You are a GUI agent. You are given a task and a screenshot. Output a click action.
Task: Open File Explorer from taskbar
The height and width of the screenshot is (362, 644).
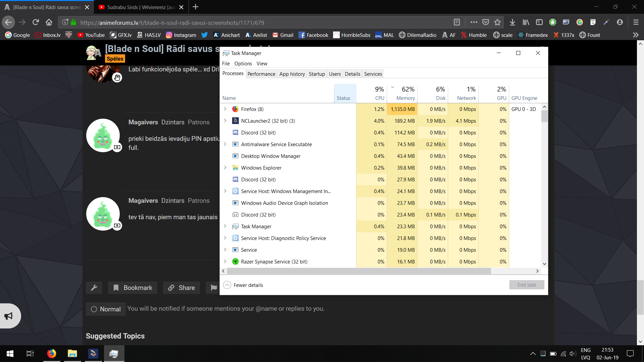[x=72, y=354]
